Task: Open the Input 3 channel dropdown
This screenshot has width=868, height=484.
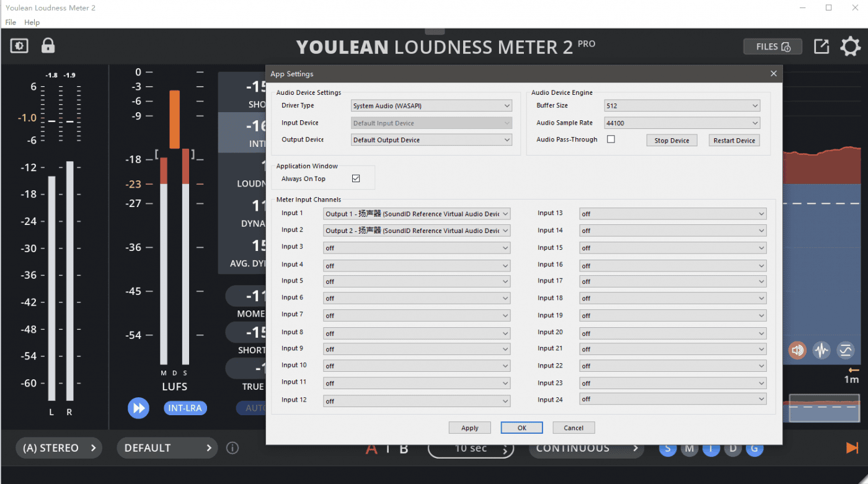Action: [x=417, y=248]
